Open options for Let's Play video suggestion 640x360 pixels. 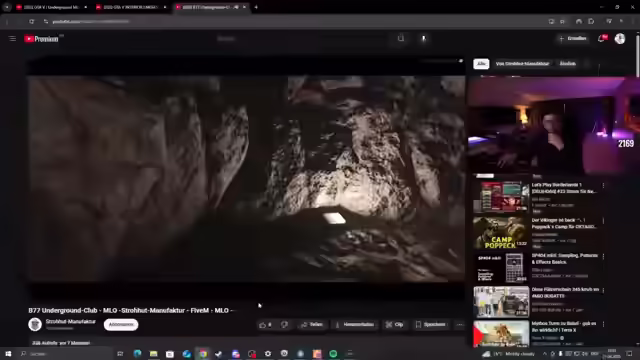(603, 185)
